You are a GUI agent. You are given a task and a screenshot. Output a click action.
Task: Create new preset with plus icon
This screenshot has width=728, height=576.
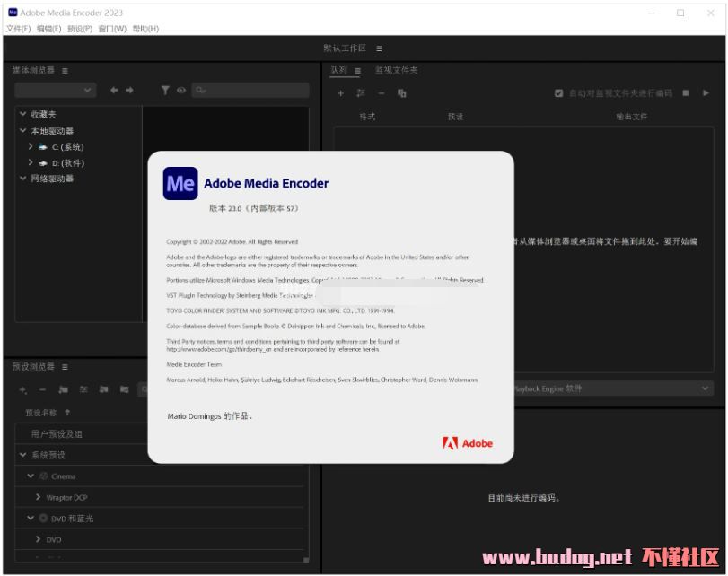tap(22, 390)
